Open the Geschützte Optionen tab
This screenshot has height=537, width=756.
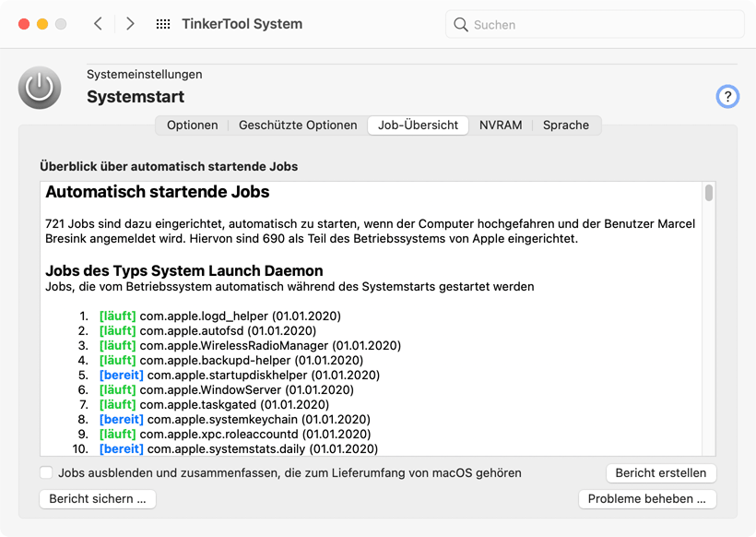pos(298,125)
